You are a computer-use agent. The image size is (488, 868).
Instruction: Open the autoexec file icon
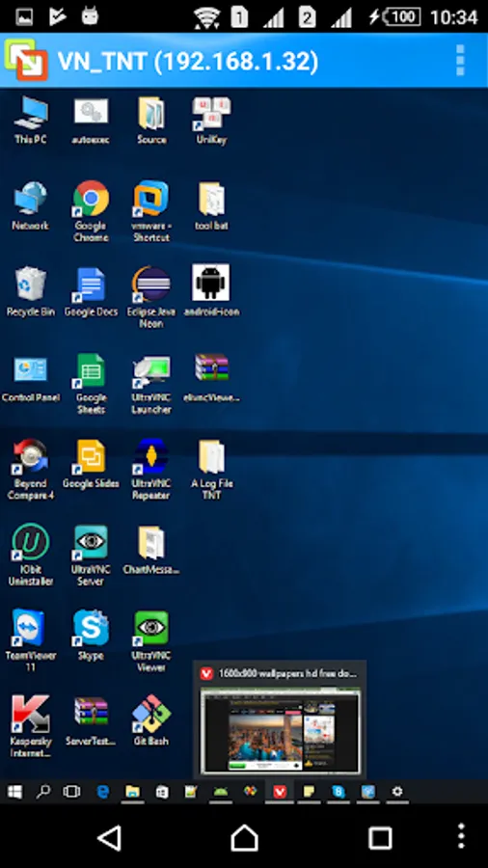point(91,121)
